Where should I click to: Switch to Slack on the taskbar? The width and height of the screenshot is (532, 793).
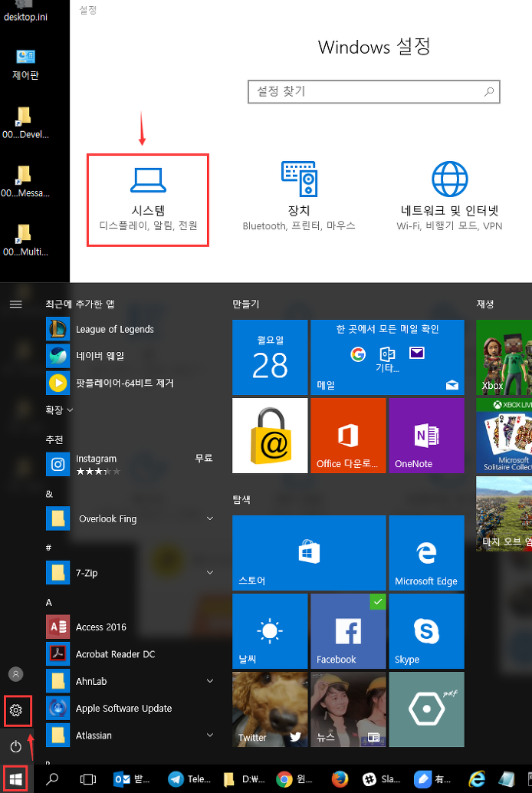pyautogui.click(x=383, y=779)
